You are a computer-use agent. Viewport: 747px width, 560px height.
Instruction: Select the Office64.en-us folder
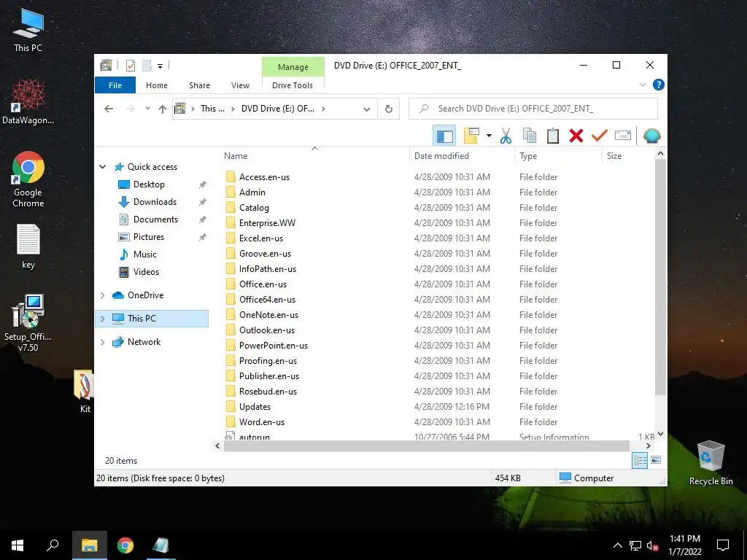[267, 300]
